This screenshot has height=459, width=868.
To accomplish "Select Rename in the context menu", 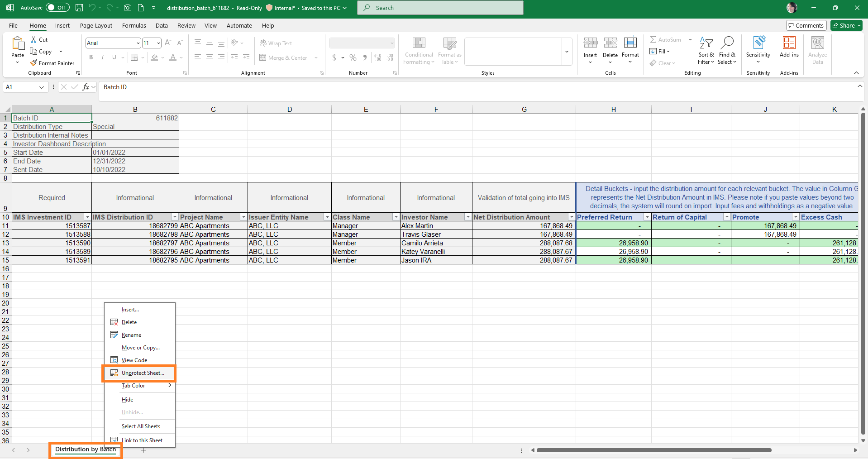I will tap(140, 335).
